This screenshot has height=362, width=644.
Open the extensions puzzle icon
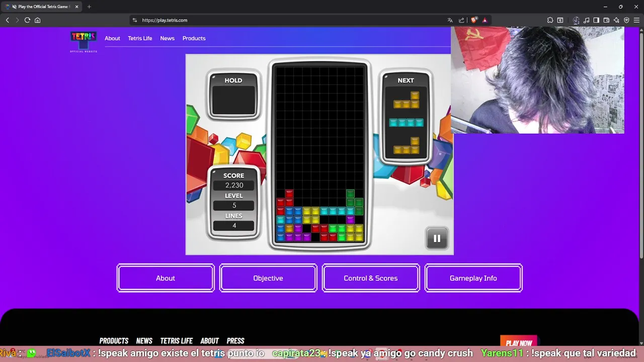click(550, 20)
